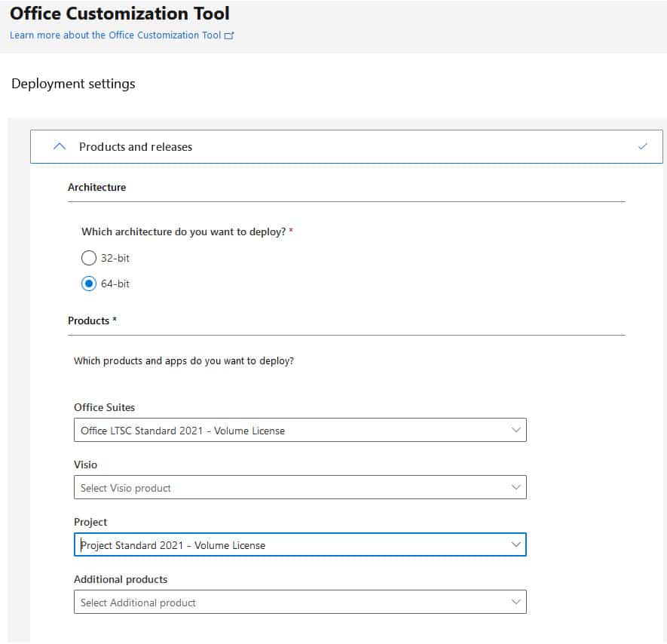Screen dimensions: 667x644
Task: Open the Select Additional product dropdown
Action: coord(300,602)
